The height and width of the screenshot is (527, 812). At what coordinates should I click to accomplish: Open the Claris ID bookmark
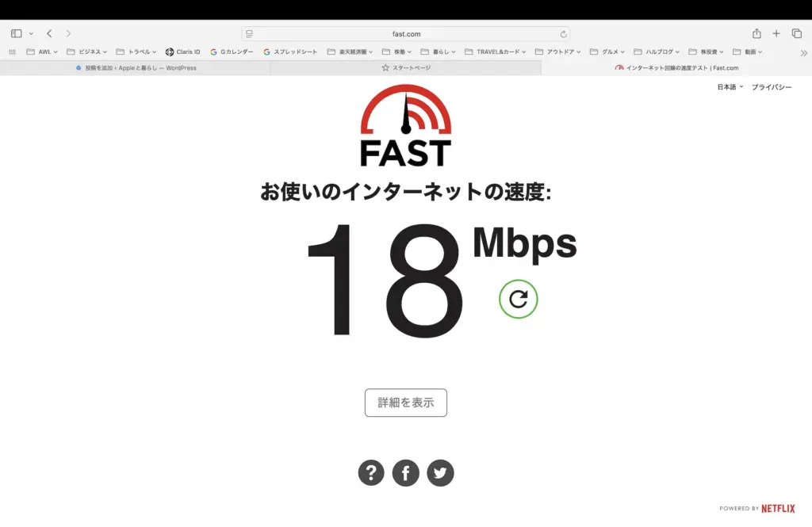click(x=182, y=52)
